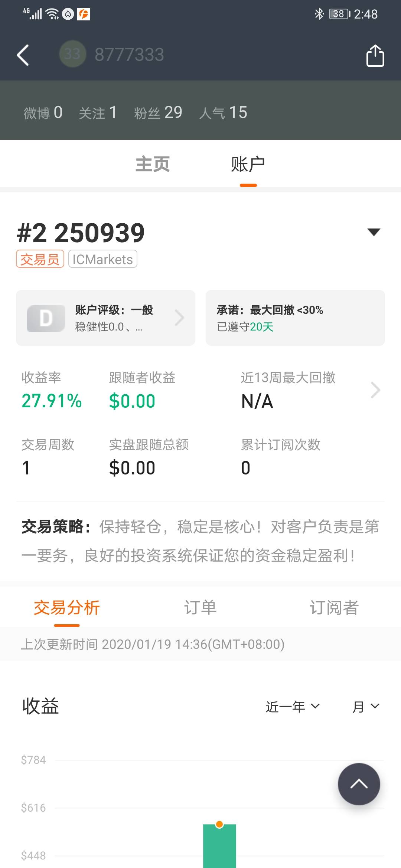Tap the 承诺 最大回撤 <30% card
Viewport: 401px width, 868px height.
(x=295, y=318)
